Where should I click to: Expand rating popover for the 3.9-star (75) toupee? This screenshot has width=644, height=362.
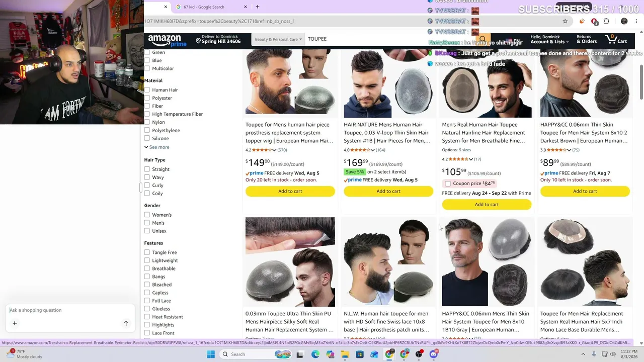point(569,150)
